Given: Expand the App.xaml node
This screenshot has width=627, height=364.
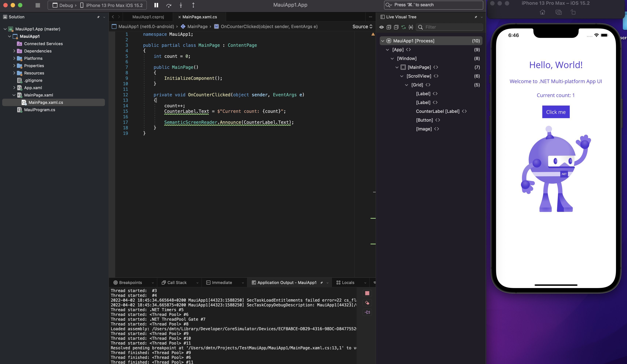Looking at the screenshot, I should 14,88.
